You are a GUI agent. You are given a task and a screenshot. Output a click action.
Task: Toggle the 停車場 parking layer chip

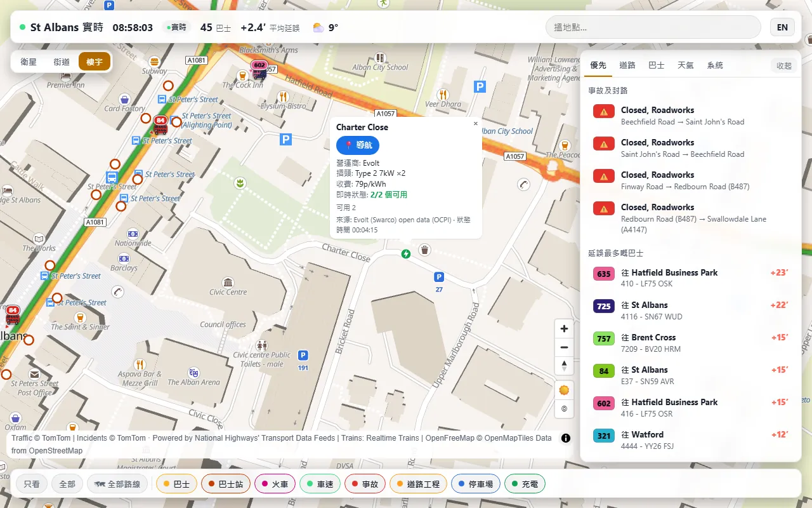(476, 484)
